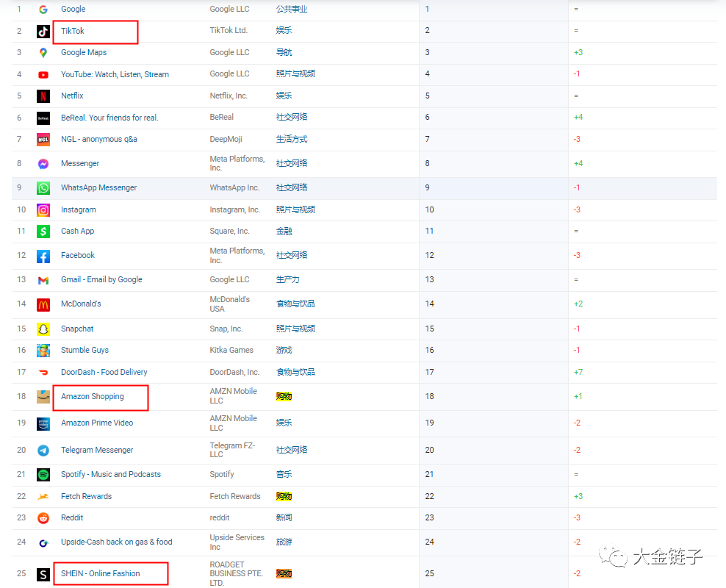Screen dimensions: 726x588
Task: Open the Snapchat app link
Action: [77, 329]
